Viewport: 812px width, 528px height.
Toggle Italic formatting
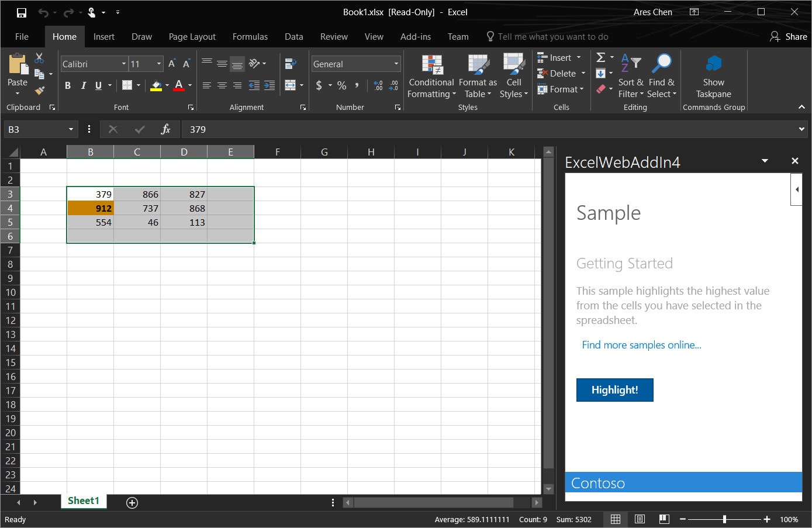click(x=83, y=86)
